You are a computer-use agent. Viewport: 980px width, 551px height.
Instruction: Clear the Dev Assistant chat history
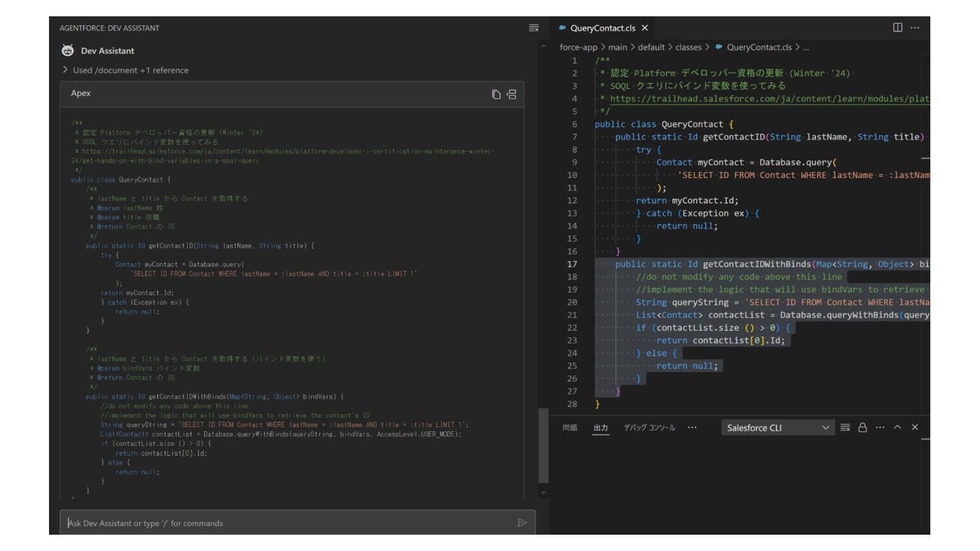click(534, 28)
